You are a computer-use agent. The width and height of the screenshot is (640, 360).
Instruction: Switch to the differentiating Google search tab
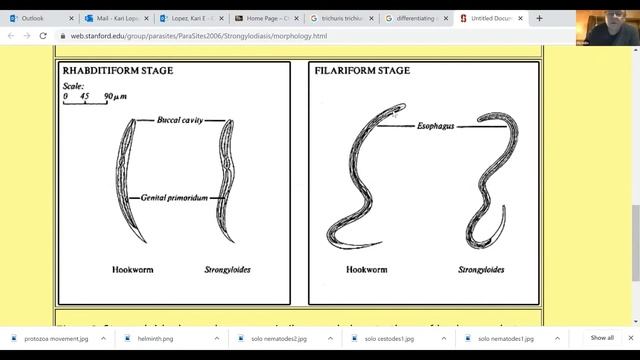coord(416,18)
